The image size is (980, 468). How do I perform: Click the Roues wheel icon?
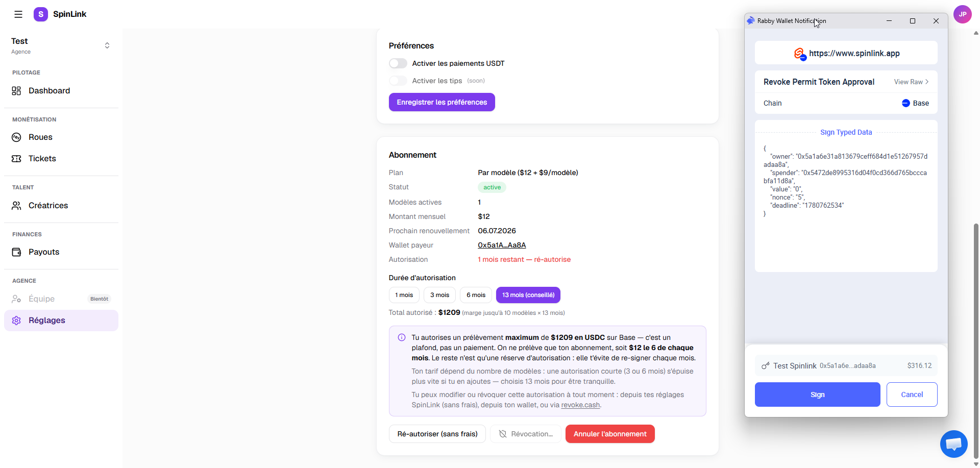pos(16,137)
